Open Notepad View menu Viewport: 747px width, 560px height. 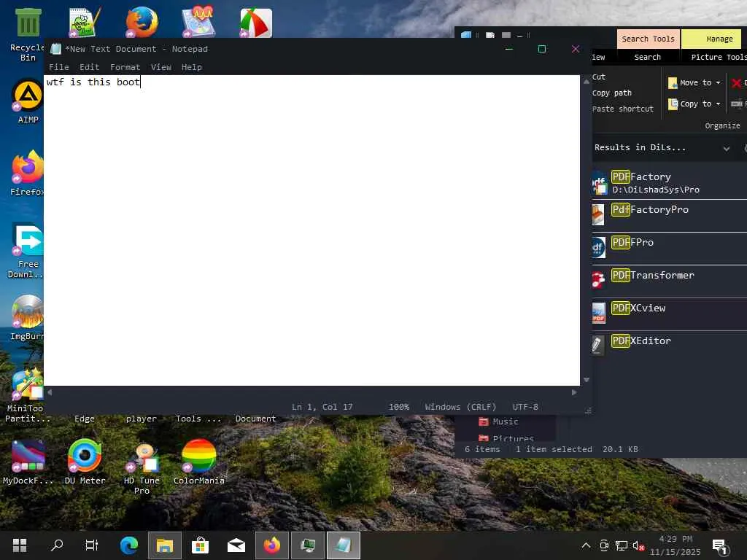tap(161, 67)
